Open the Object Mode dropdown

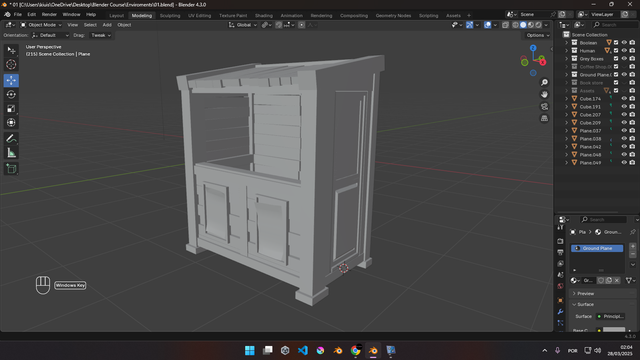point(41,25)
